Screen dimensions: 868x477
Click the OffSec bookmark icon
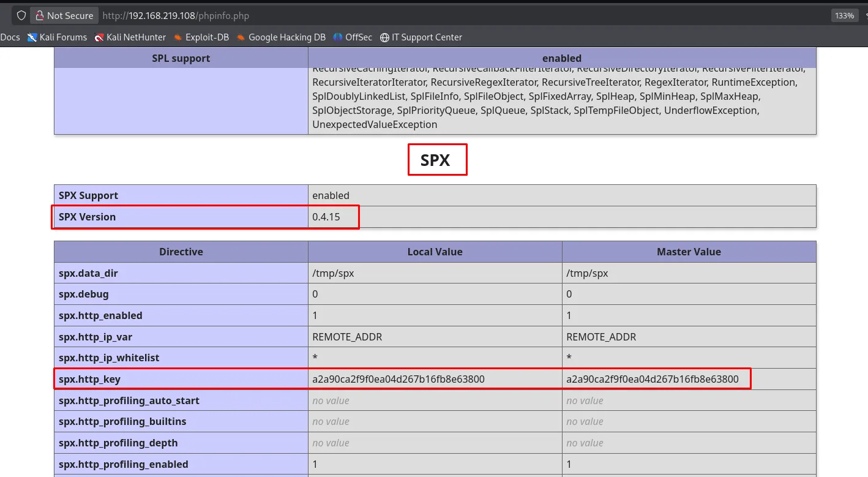338,37
